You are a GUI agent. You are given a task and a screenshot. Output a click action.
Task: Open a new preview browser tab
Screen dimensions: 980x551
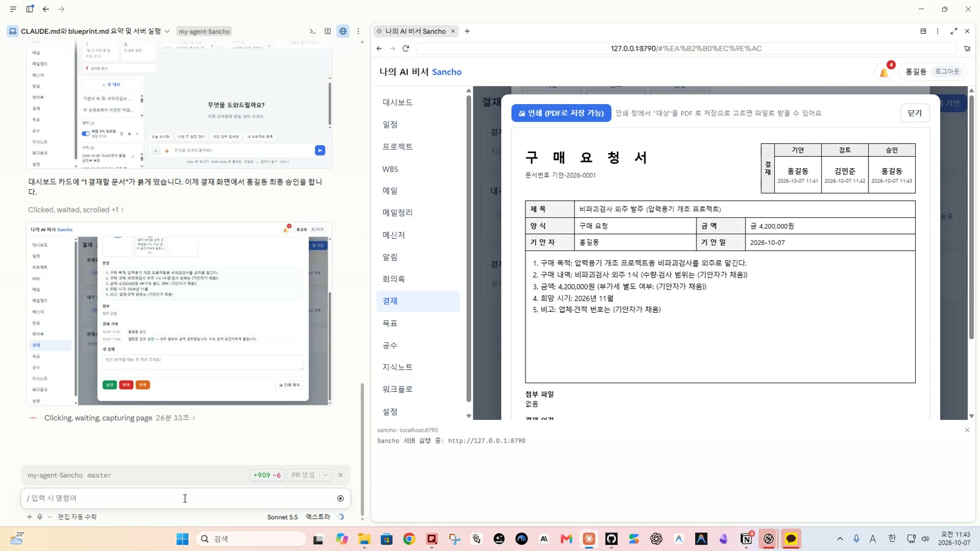coord(467,31)
